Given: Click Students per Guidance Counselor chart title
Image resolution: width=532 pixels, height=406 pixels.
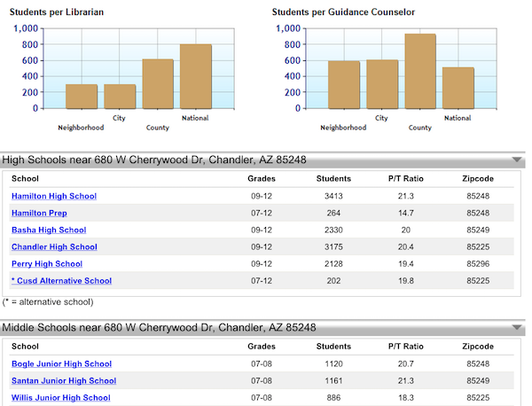Looking at the screenshot, I should 343,12.
